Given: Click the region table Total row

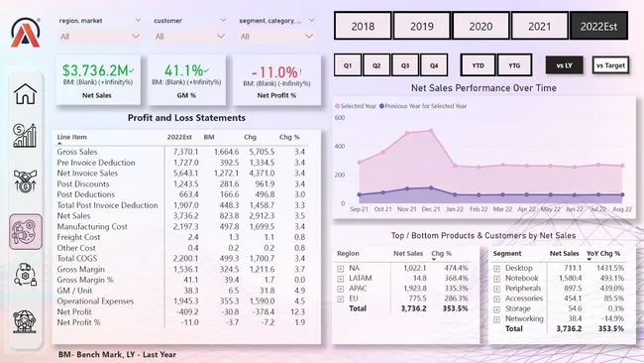Looking at the screenshot, I should click(402, 308).
